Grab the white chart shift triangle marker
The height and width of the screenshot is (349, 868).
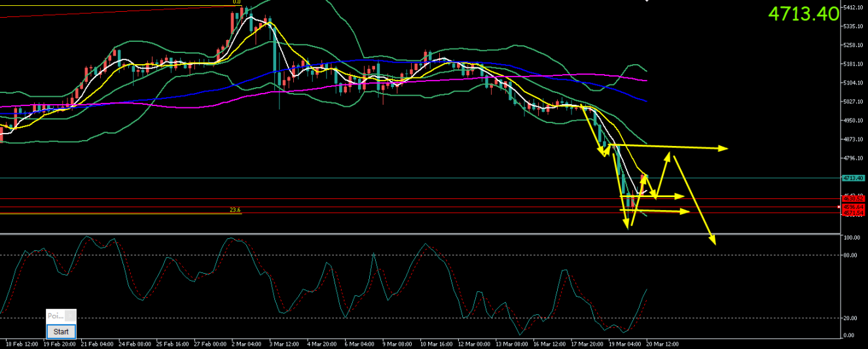[647, 1]
